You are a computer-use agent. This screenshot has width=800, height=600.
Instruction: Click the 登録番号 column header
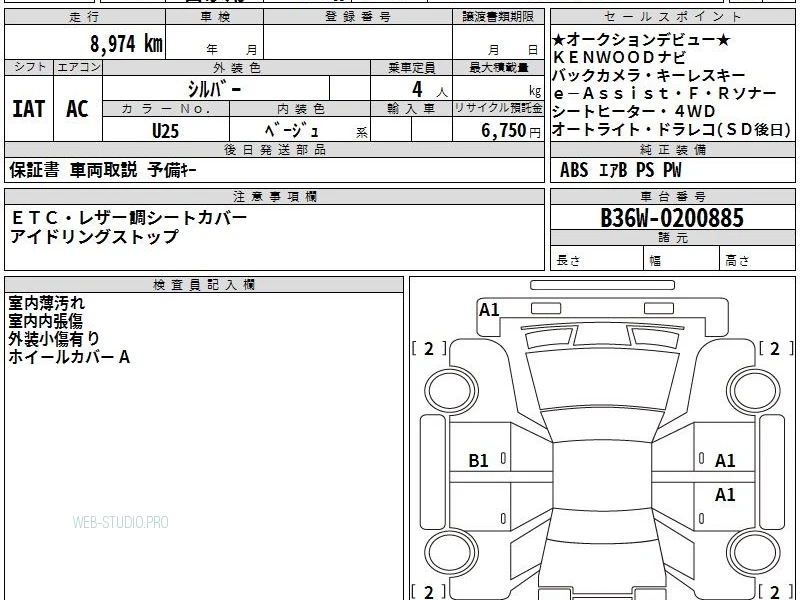(x=358, y=17)
